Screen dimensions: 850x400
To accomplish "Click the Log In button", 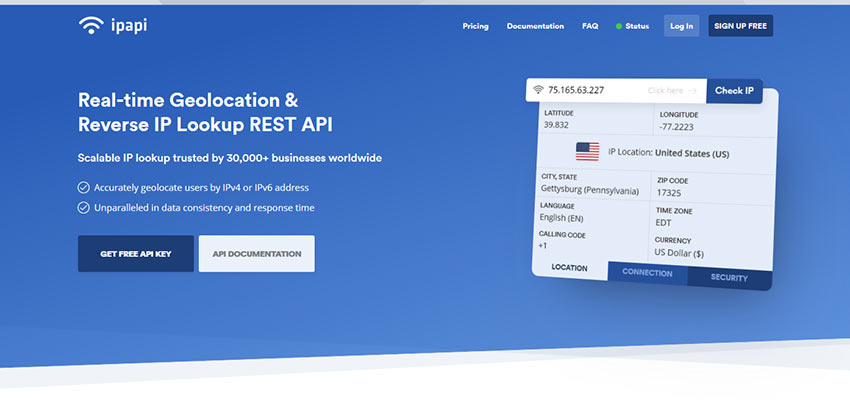I will (681, 26).
